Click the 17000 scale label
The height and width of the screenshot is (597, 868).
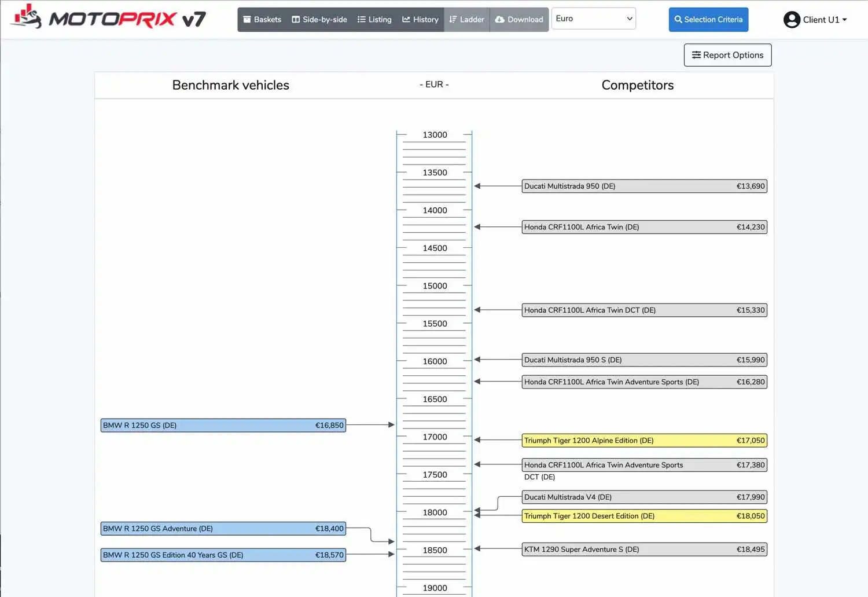coord(435,437)
